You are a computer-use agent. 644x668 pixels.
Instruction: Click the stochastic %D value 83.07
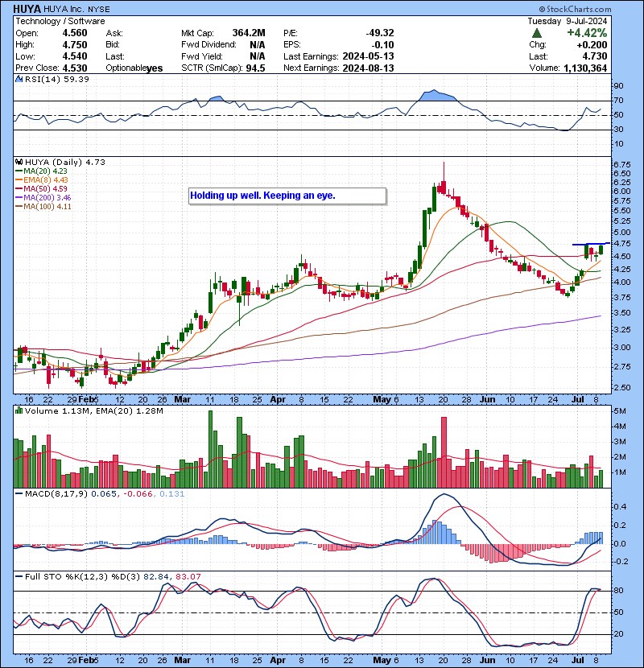(188, 577)
